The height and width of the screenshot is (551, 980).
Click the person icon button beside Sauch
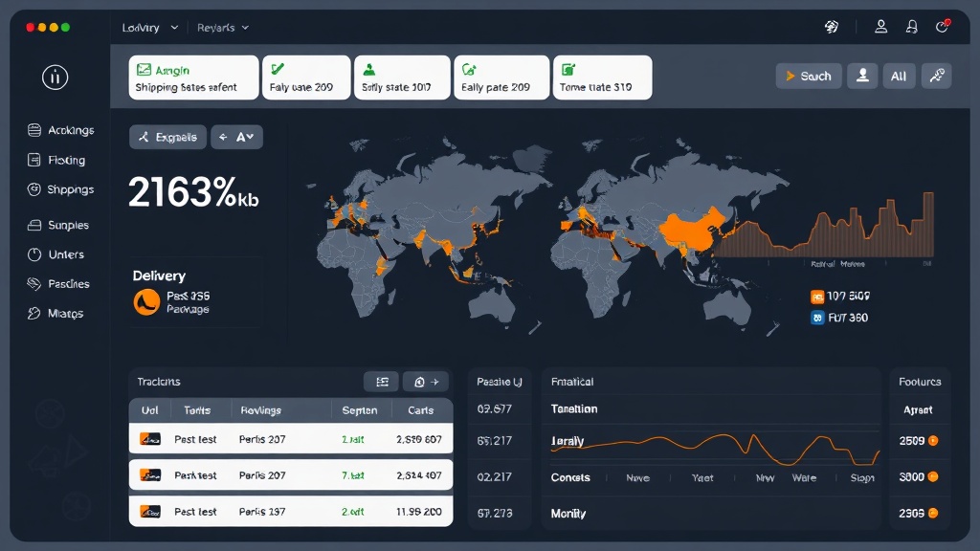tap(862, 76)
